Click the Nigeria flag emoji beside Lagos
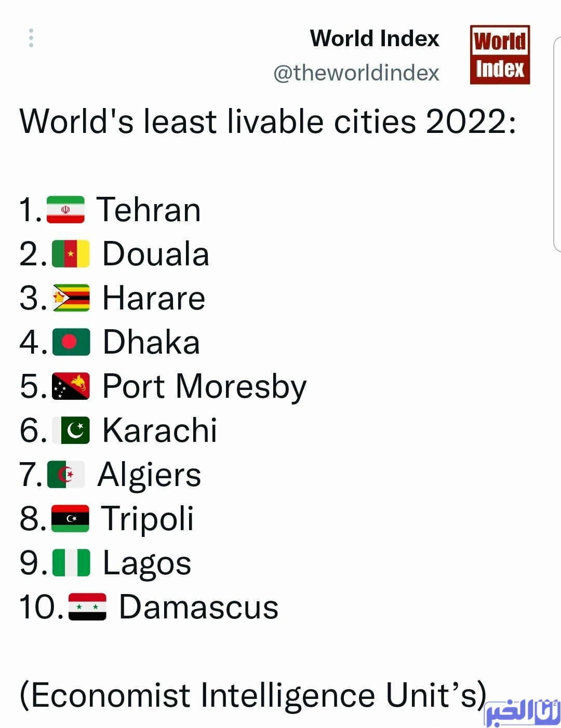The width and height of the screenshot is (561, 728). pyautogui.click(x=71, y=562)
